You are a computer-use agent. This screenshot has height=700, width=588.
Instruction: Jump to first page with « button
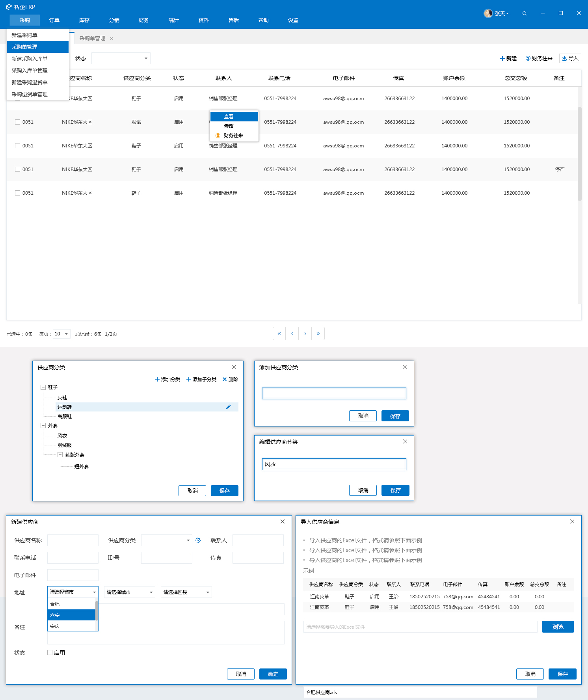point(279,333)
